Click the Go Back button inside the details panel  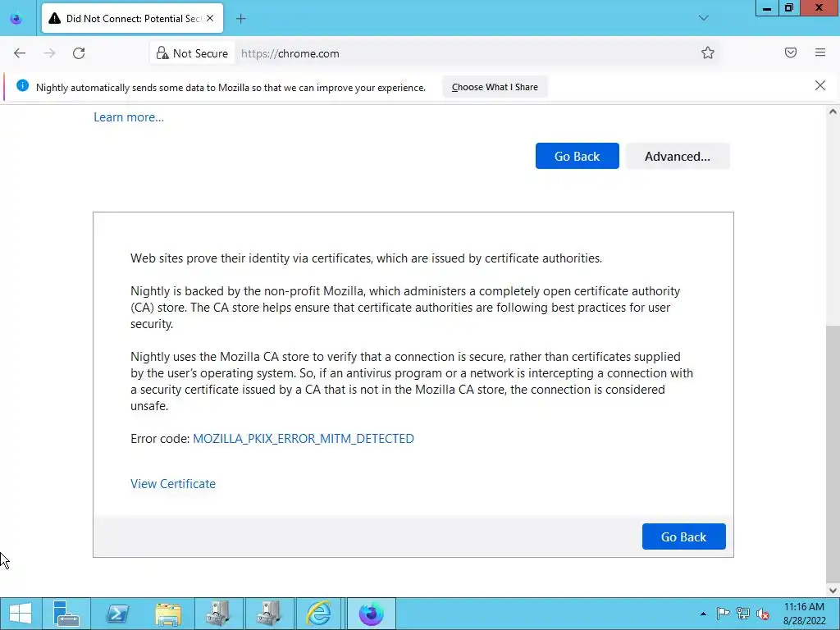click(683, 536)
